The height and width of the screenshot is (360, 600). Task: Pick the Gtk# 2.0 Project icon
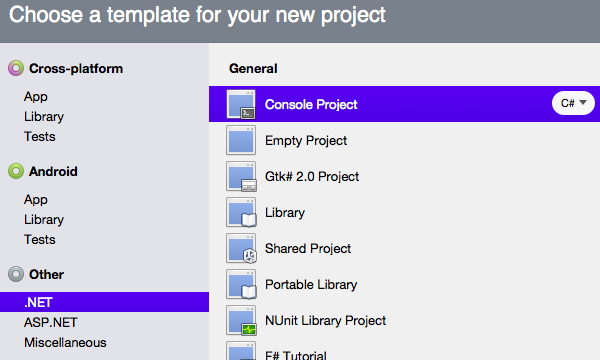241,176
